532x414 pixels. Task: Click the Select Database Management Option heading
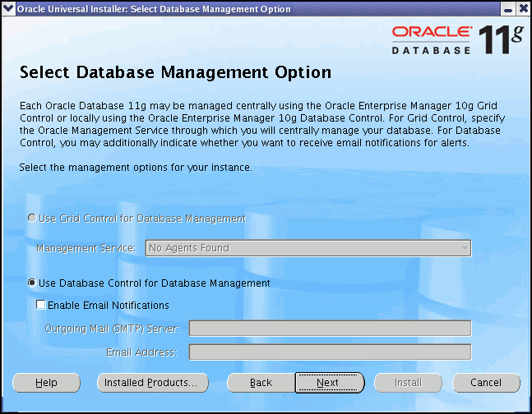click(x=175, y=72)
